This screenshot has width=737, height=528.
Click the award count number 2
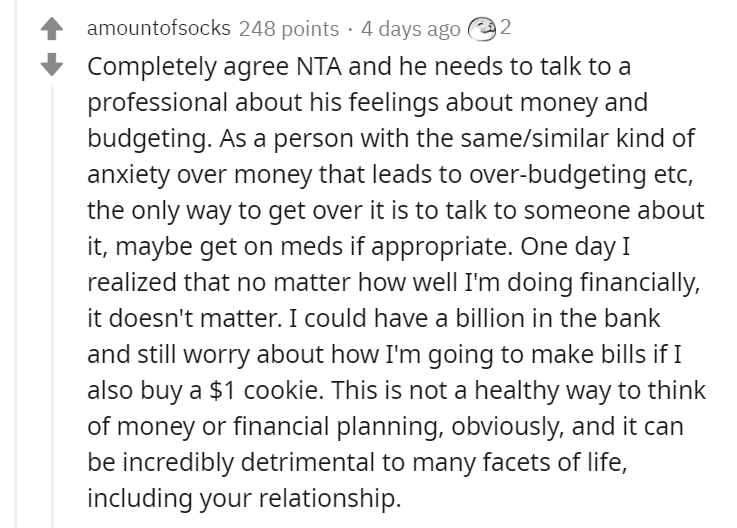point(505,28)
